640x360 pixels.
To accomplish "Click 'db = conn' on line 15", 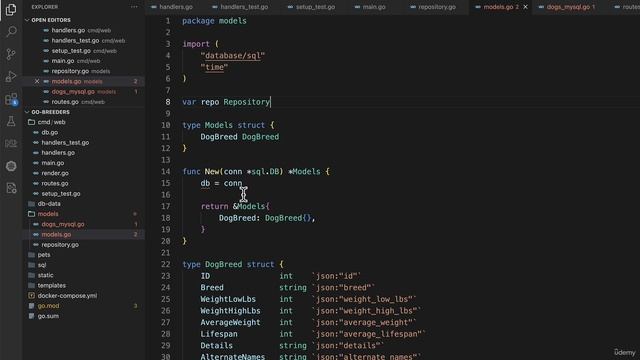I will 221,183.
